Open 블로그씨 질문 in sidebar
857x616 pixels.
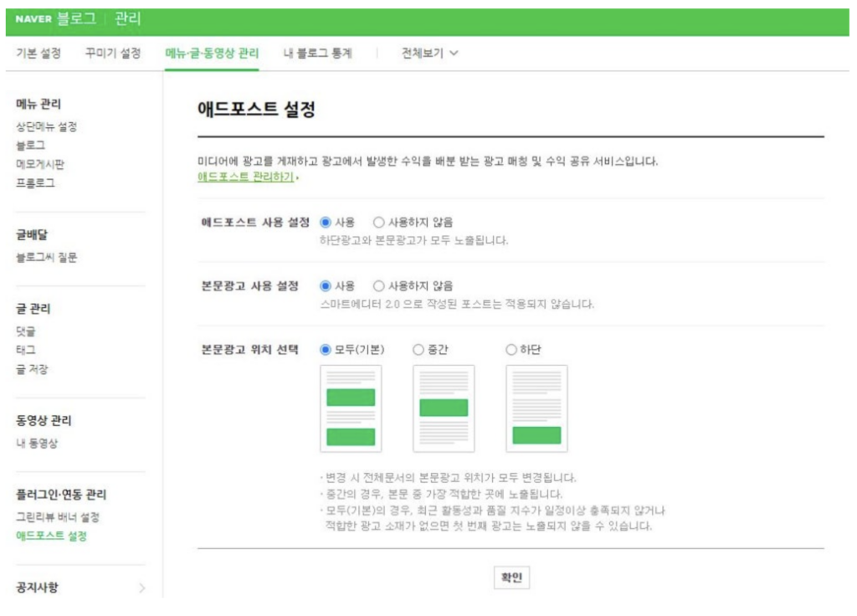coord(47,258)
